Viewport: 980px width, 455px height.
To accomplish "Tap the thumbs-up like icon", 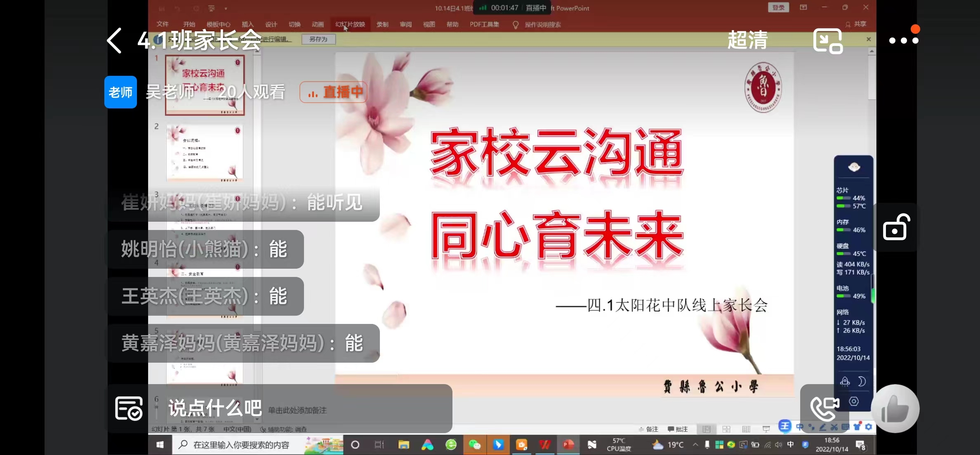I will 896,408.
